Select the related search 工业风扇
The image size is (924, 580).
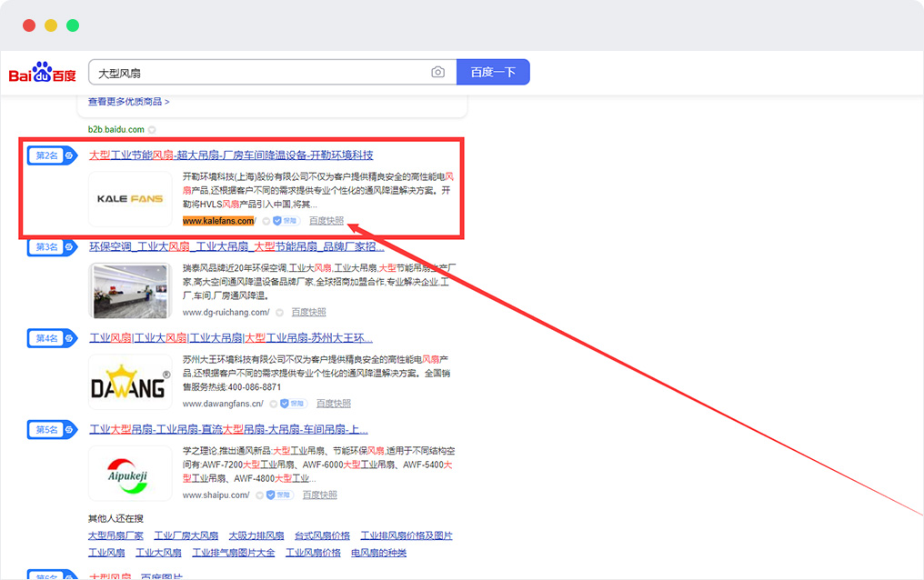point(106,553)
